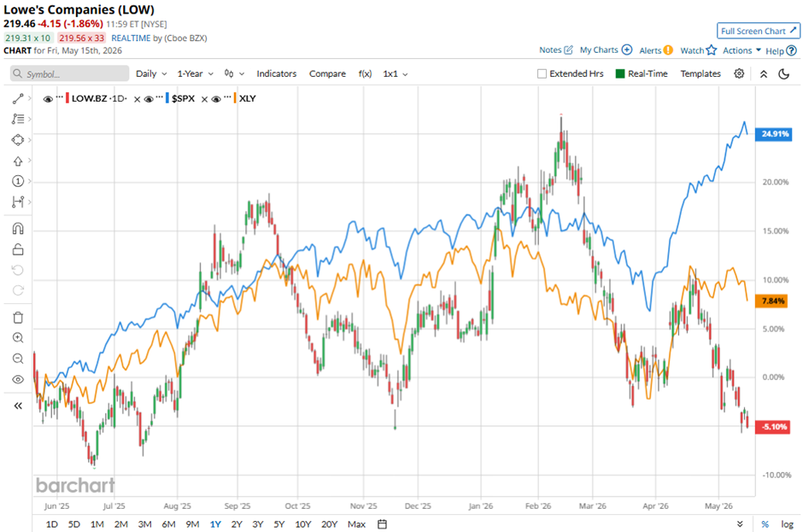Image resolution: width=803 pixels, height=532 pixels.
Task: Hide the $SPX comparison line
Action: 149,99
